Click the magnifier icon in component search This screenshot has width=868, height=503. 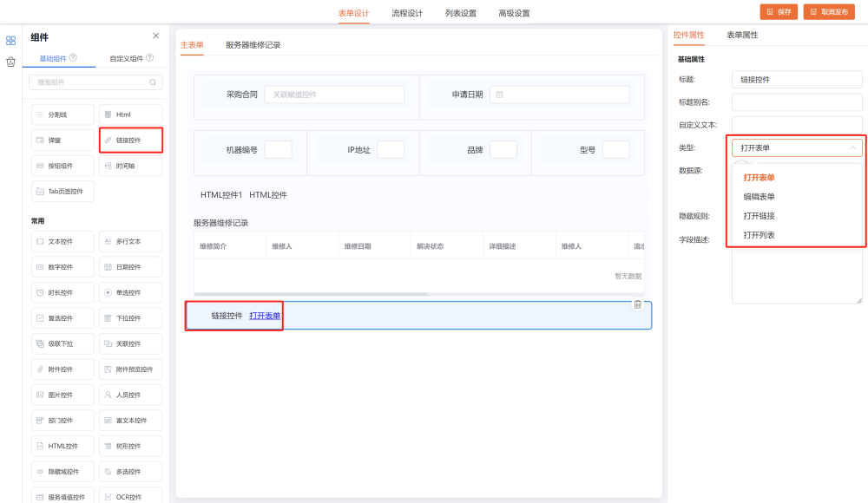point(153,82)
